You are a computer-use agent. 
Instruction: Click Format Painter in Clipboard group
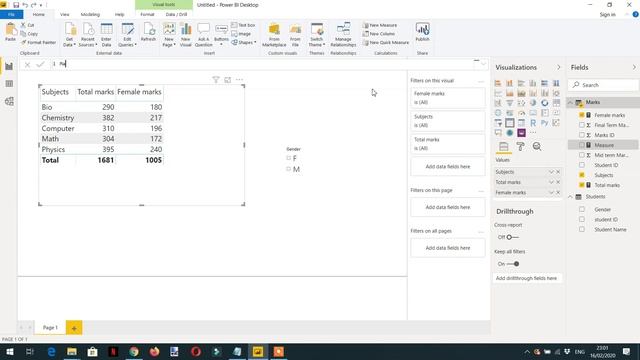pyautogui.click(x=38, y=42)
